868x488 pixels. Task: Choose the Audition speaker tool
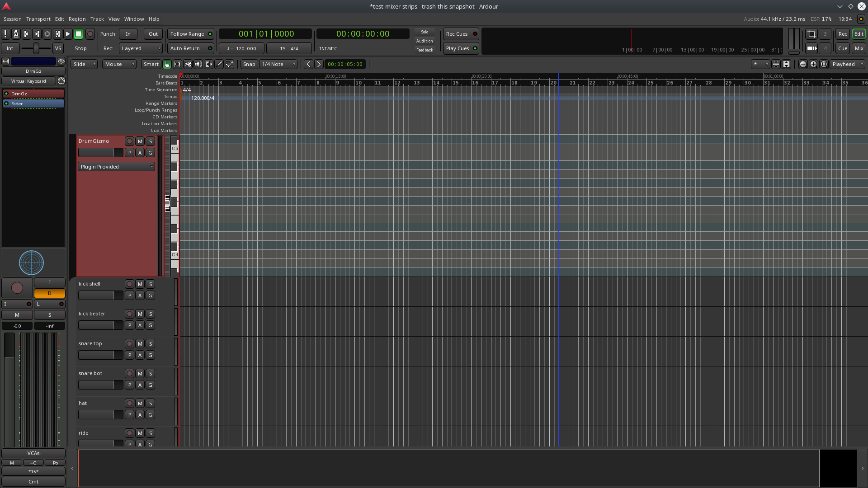click(x=198, y=64)
